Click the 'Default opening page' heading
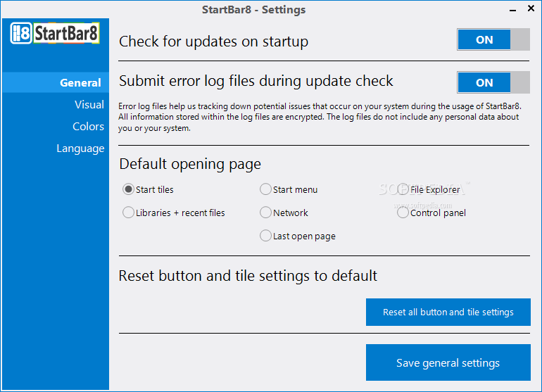Viewport: 542px width, 392px height. (x=190, y=164)
